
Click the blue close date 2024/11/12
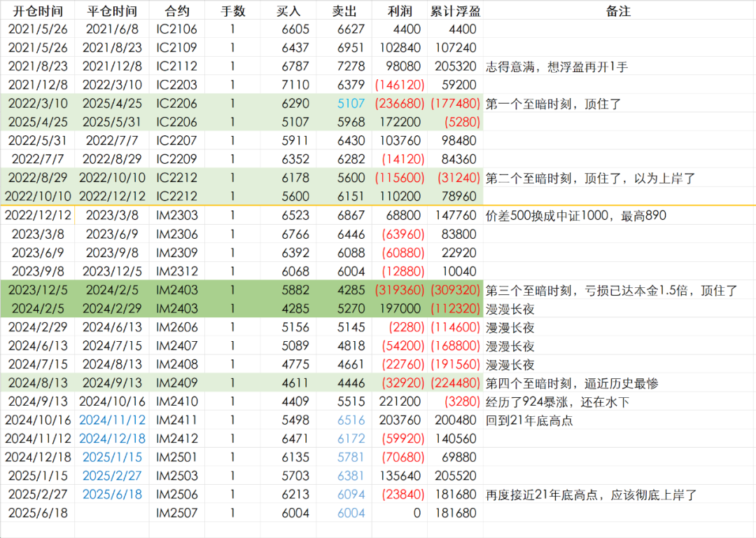(112, 420)
